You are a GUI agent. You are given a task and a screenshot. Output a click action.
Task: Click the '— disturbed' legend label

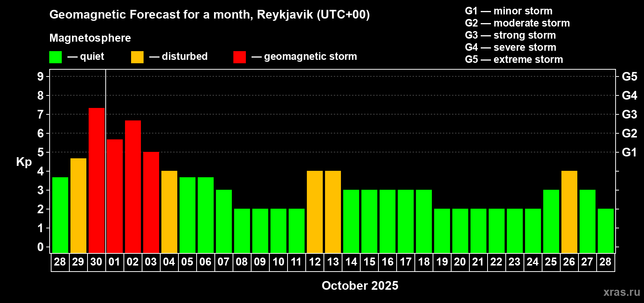[178, 56]
